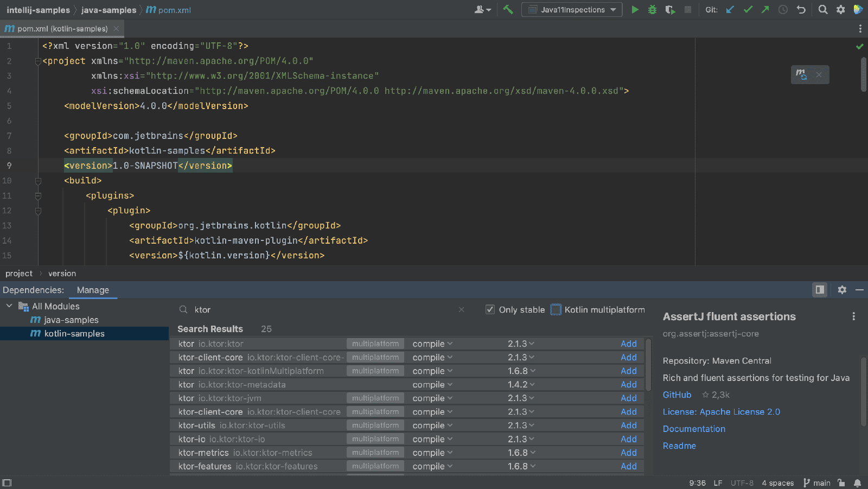Image resolution: width=868 pixels, height=489 pixels.
Task: Toggle the details pane layout icon
Action: (820, 290)
